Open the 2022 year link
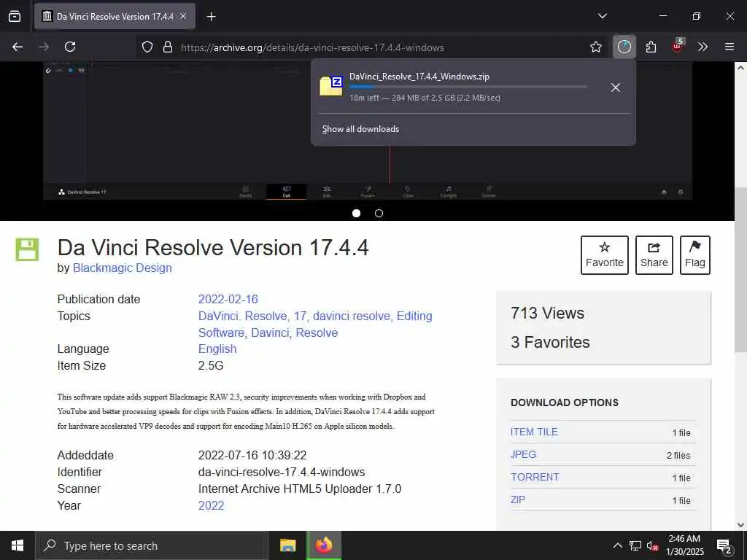 [211, 506]
